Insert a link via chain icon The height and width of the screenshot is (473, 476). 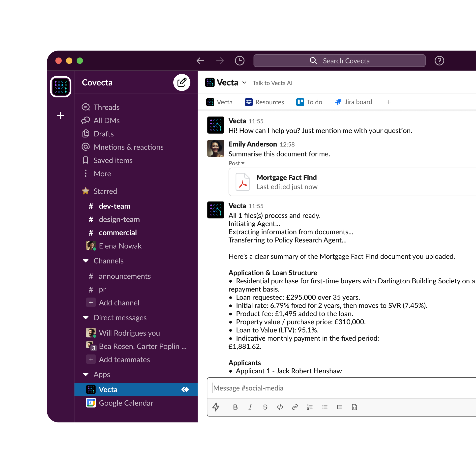295,407
